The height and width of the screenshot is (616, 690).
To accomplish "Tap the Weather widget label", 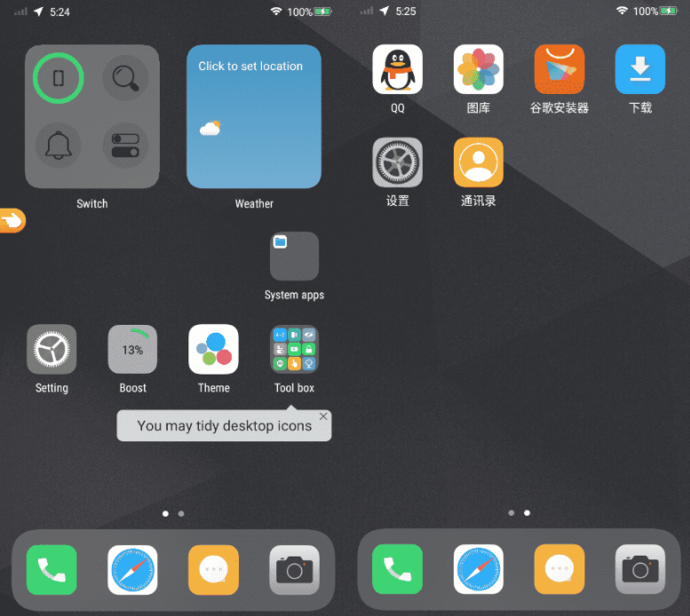I will point(254,203).
